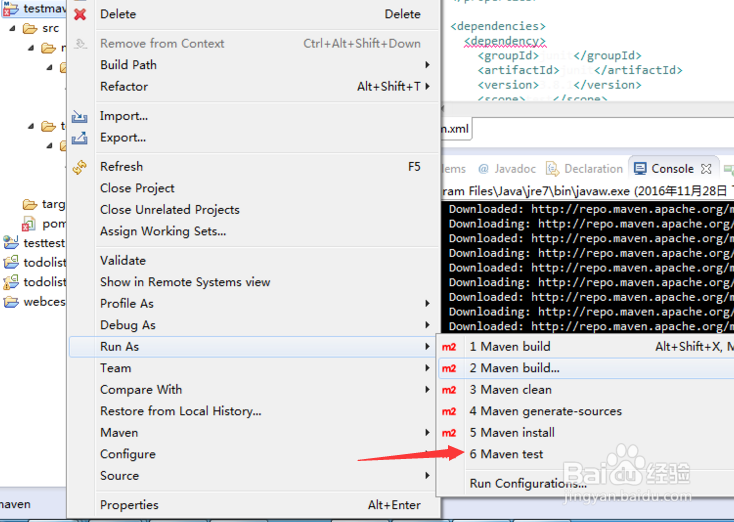734x522 pixels.
Task: Open the Compare With submenu arrow
Action: click(427, 390)
